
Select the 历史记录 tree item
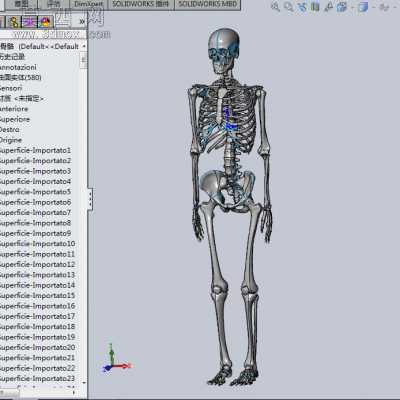[12, 57]
